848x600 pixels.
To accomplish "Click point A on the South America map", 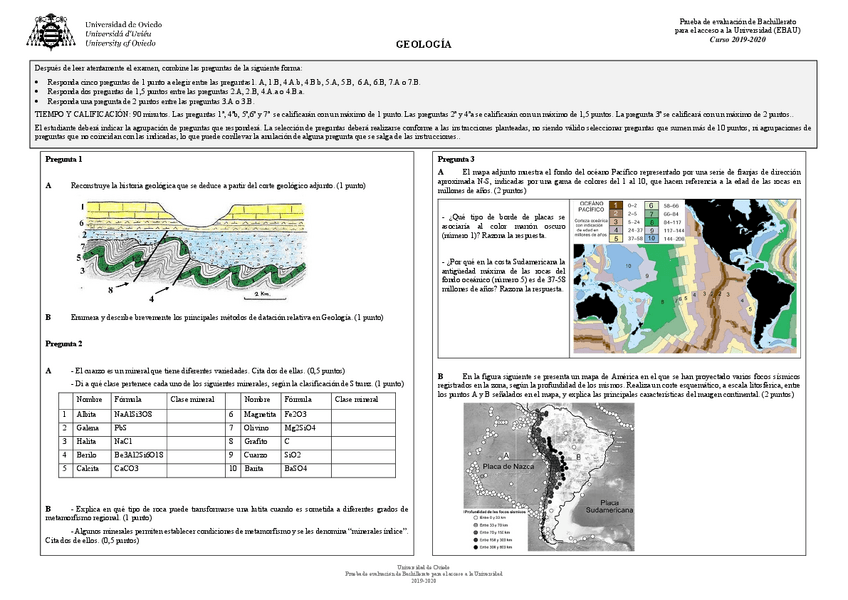I will pos(508,454).
